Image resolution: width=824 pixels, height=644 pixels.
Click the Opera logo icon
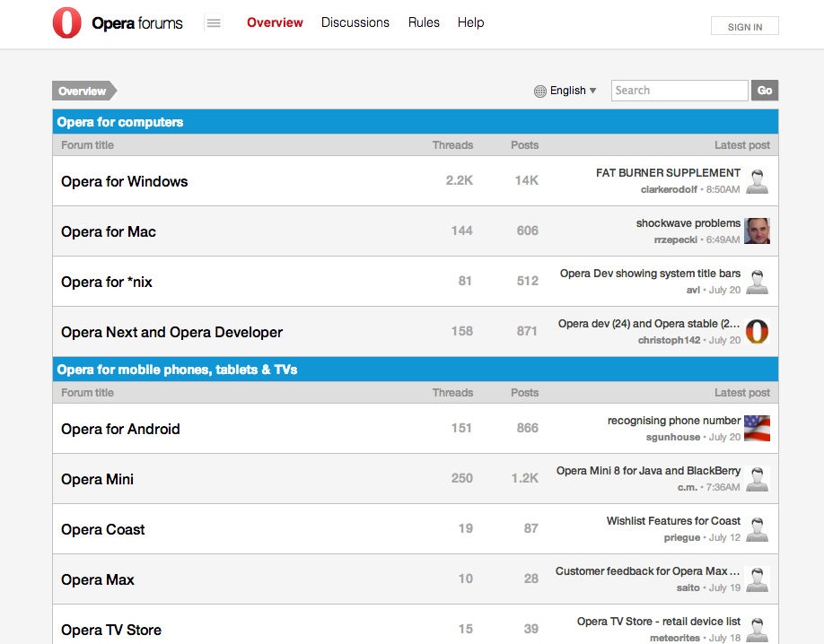click(67, 23)
